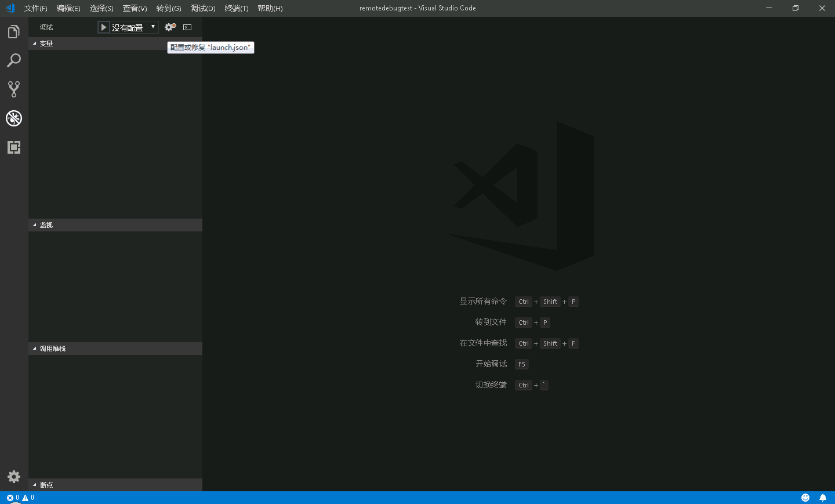Close the VS Code window

point(822,8)
